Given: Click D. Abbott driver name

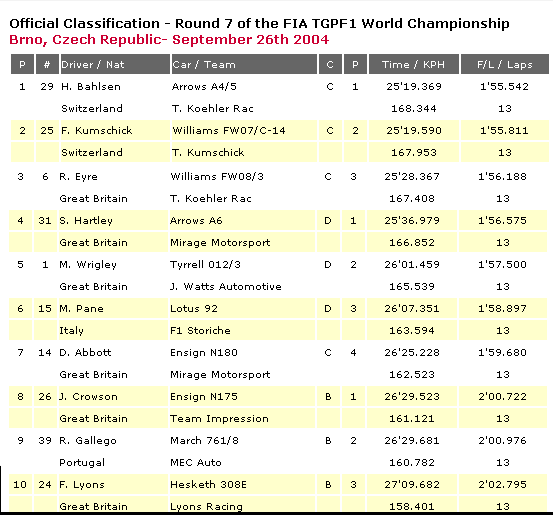Looking at the screenshot, I should (85, 353).
